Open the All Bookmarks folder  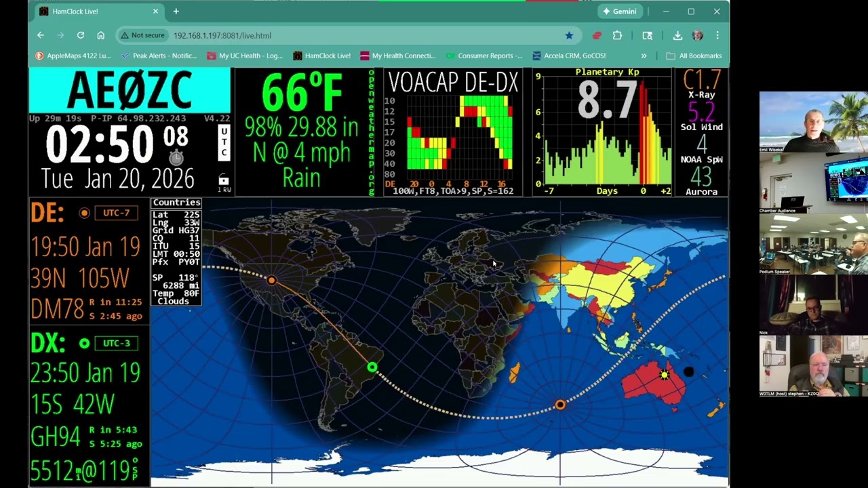tap(694, 56)
